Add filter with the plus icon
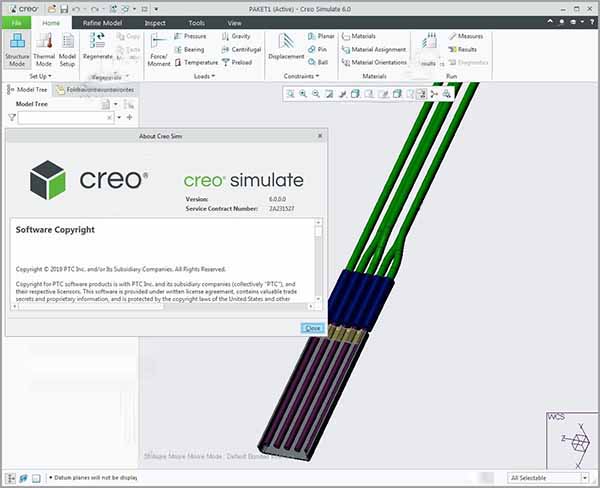The width and height of the screenshot is (600, 488). pyautogui.click(x=129, y=117)
